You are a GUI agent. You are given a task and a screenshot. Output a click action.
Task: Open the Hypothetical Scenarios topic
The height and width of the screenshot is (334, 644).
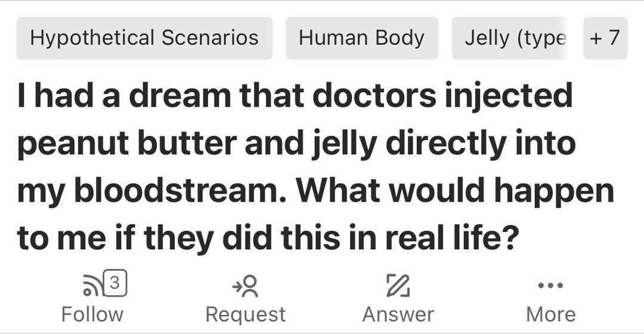pos(144,38)
